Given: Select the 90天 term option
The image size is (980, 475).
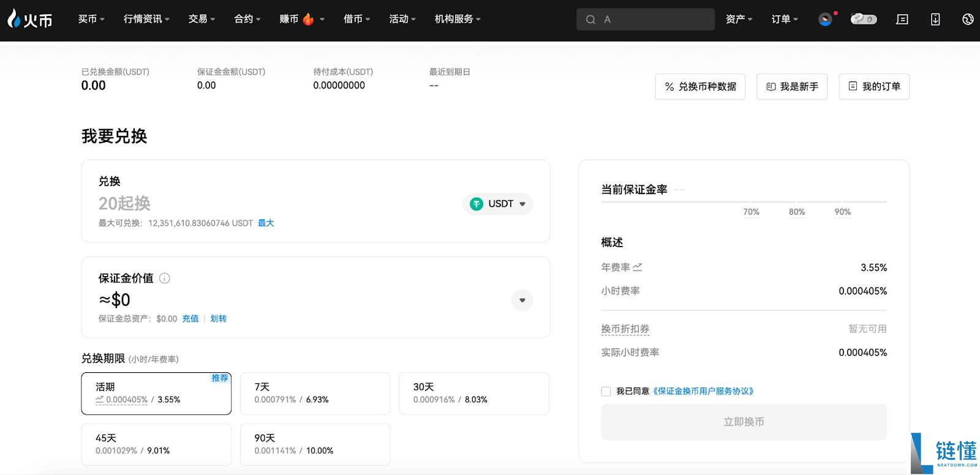Looking at the screenshot, I should [315, 444].
